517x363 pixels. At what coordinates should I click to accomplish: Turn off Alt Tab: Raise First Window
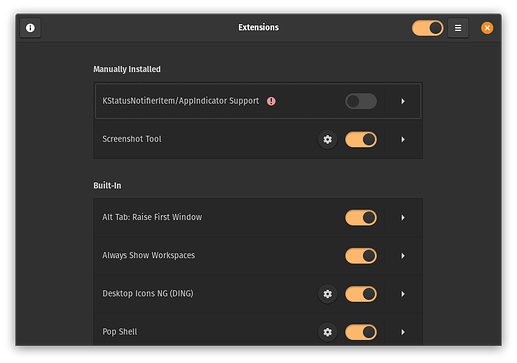coord(361,218)
